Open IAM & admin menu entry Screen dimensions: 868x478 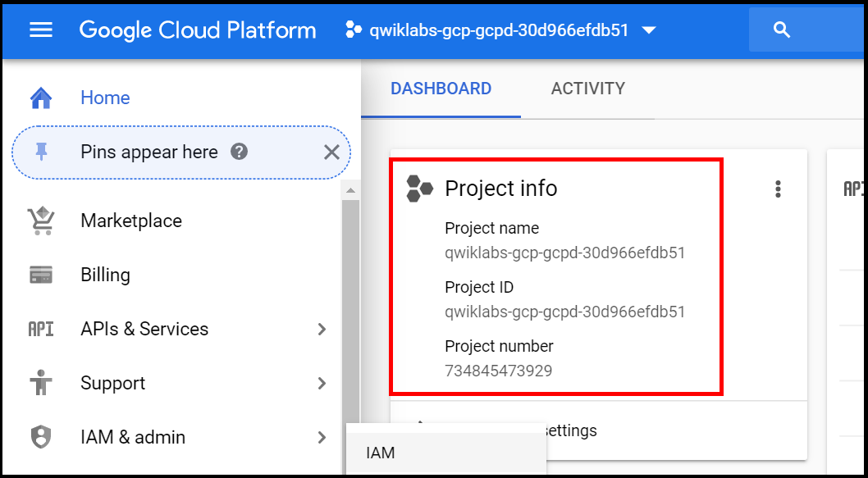(x=133, y=437)
